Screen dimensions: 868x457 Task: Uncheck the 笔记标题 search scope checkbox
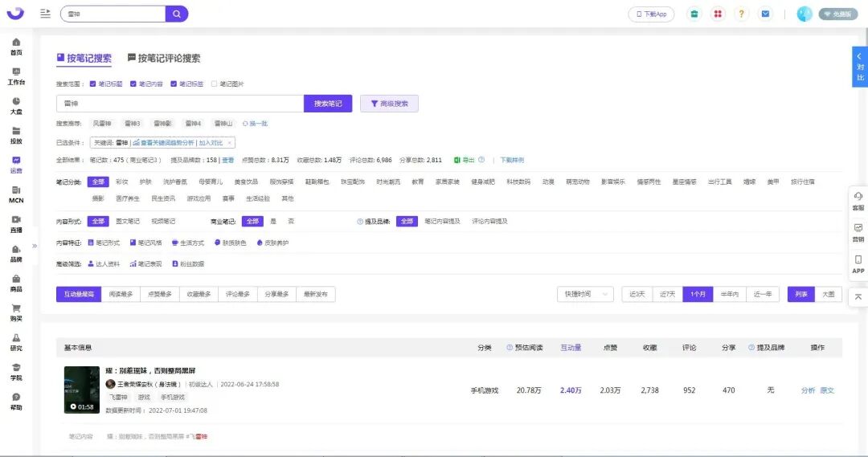pos(92,84)
